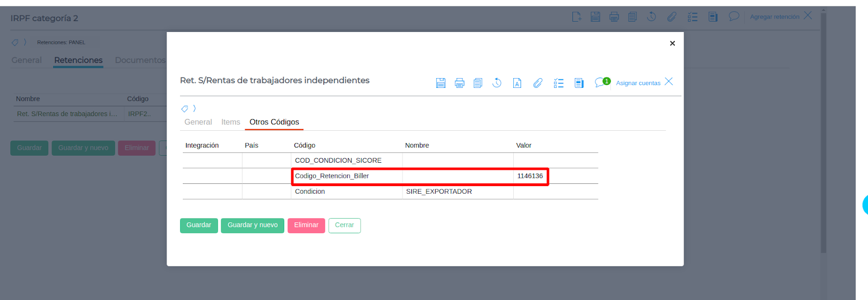Open the checklist icon in the dialog toolbar

click(558, 83)
